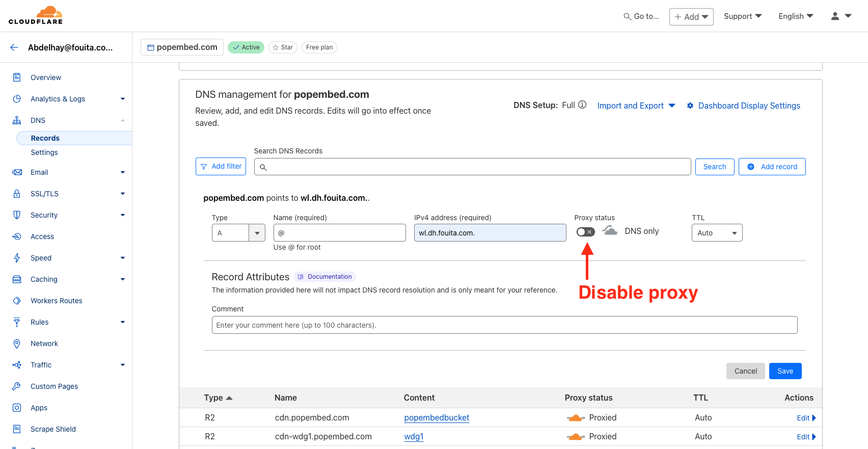Click the Cloudflare logo
868x449 pixels.
pyautogui.click(x=36, y=15)
